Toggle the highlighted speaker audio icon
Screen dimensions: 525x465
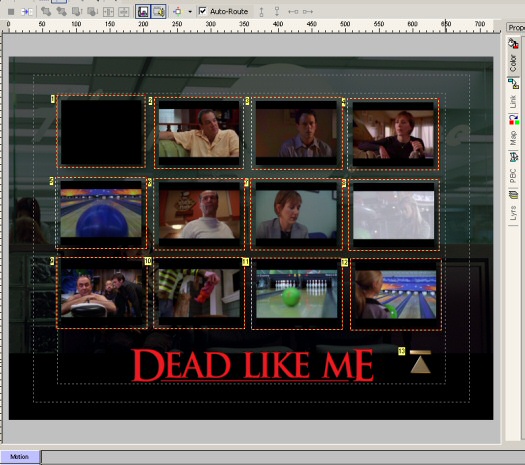pyautogui.click(x=158, y=12)
